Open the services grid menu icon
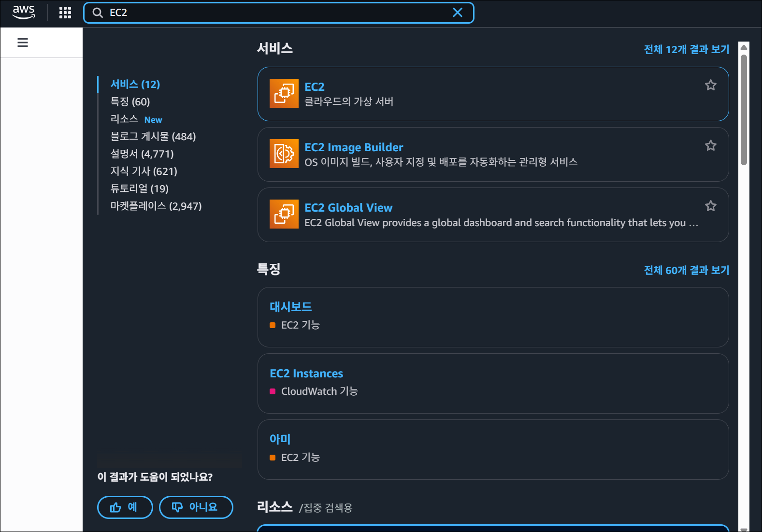Screen dimensions: 762x532 (x=65, y=13)
